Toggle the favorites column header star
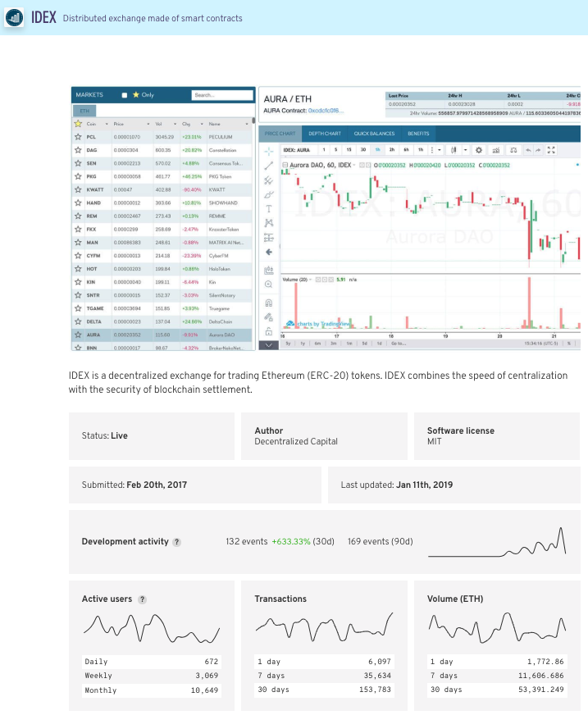Screen dimensions: 588x715 coord(78,124)
